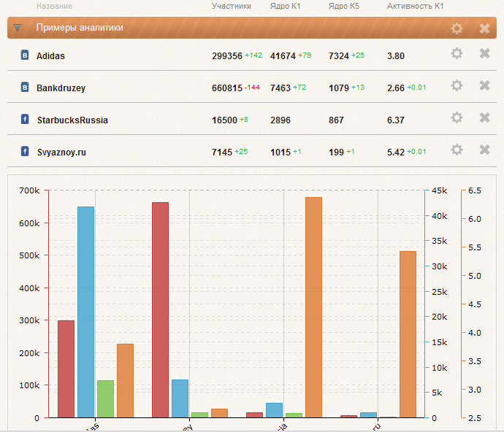The width and height of the screenshot is (504, 432).
Task: Click the Facebook icon beside StarbucksRussia
Action: point(25,119)
